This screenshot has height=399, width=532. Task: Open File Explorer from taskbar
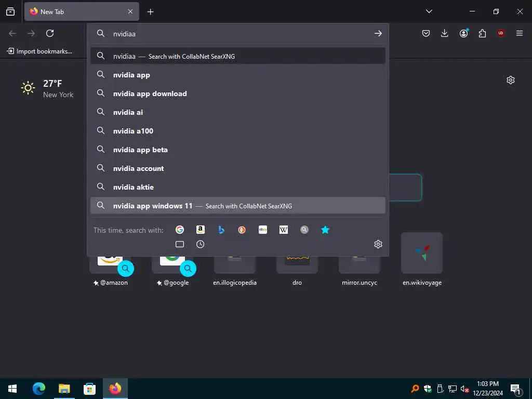coord(64,389)
